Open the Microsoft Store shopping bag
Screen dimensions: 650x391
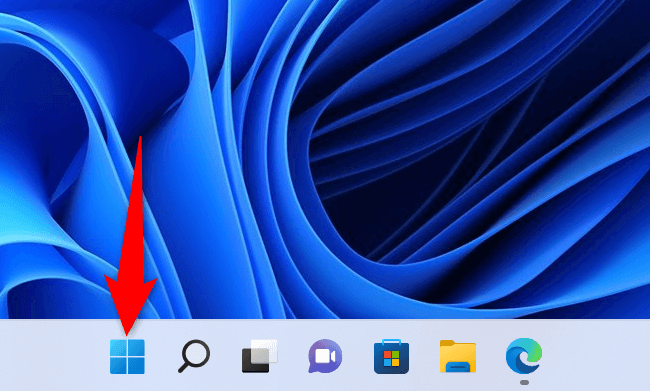point(391,356)
